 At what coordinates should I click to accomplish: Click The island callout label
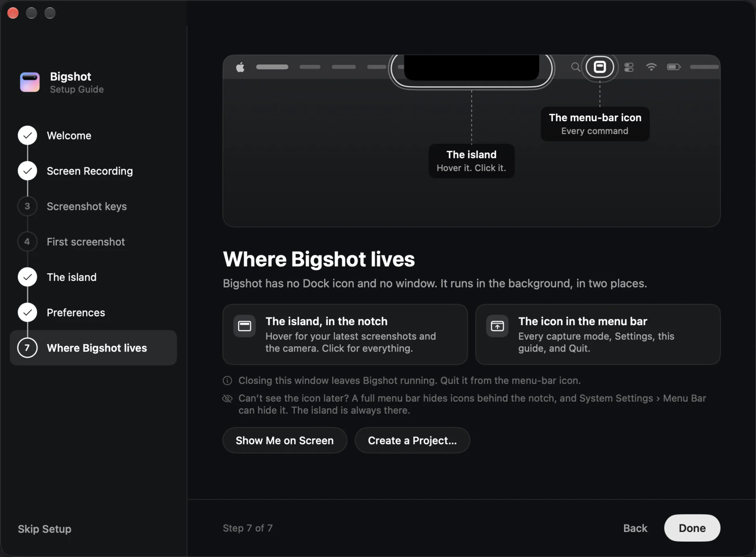coord(471,161)
